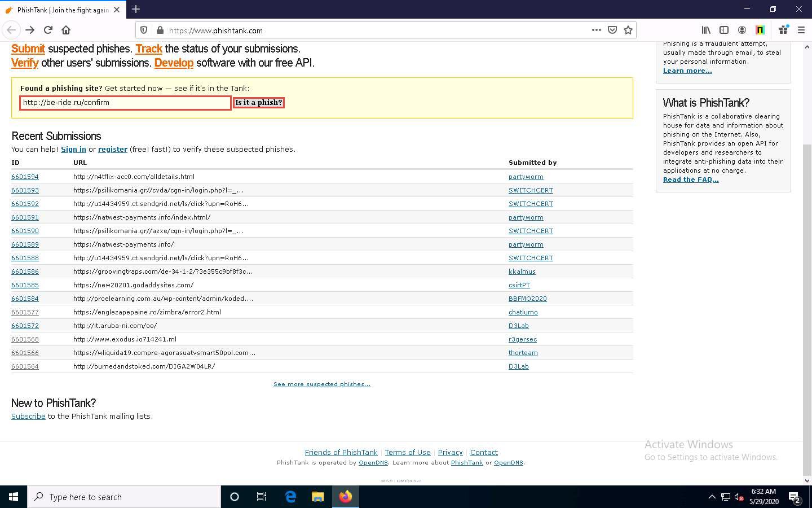Open the browser home page icon
The height and width of the screenshot is (508, 812).
[66, 30]
